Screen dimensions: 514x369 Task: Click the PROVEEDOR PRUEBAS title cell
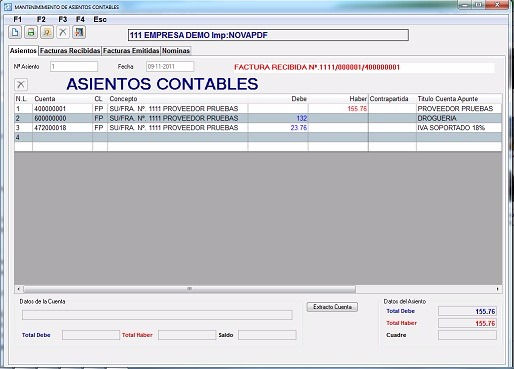(459, 109)
